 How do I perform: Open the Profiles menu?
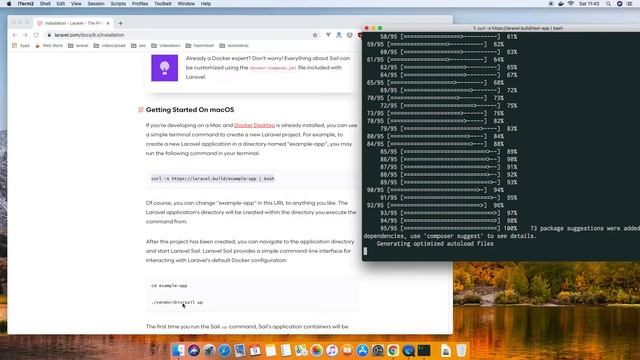140,4
